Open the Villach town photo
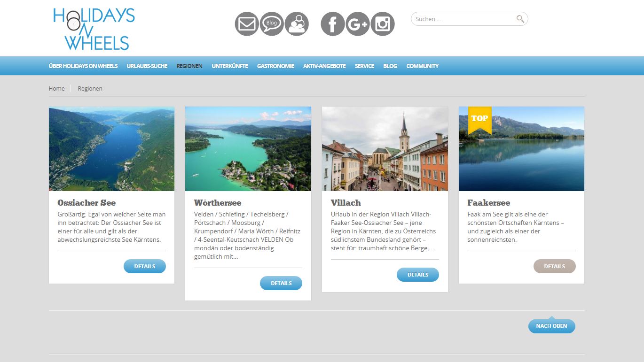The height and width of the screenshot is (362, 644). (x=385, y=149)
